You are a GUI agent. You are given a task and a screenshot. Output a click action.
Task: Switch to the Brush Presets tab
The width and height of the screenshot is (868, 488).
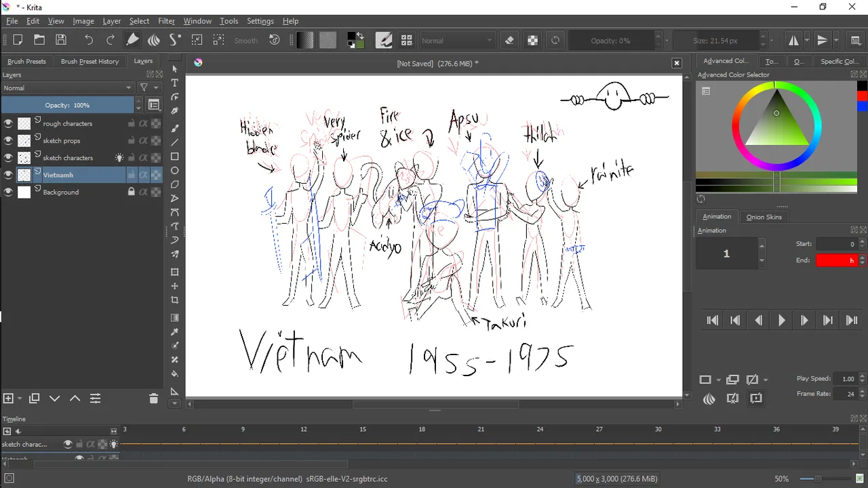[x=27, y=61]
